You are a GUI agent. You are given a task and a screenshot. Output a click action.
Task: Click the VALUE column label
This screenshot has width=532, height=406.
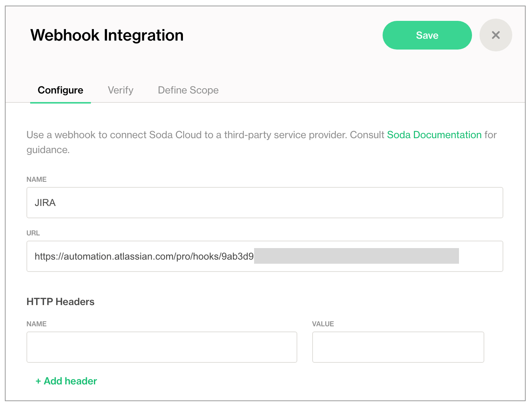323,324
